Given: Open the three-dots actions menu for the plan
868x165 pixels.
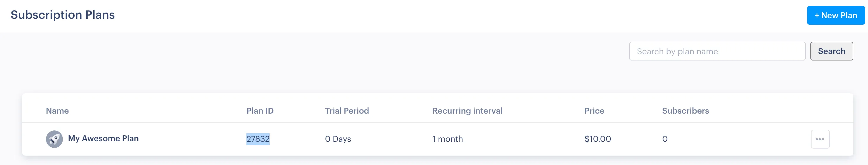Looking at the screenshot, I should (820, 139).
